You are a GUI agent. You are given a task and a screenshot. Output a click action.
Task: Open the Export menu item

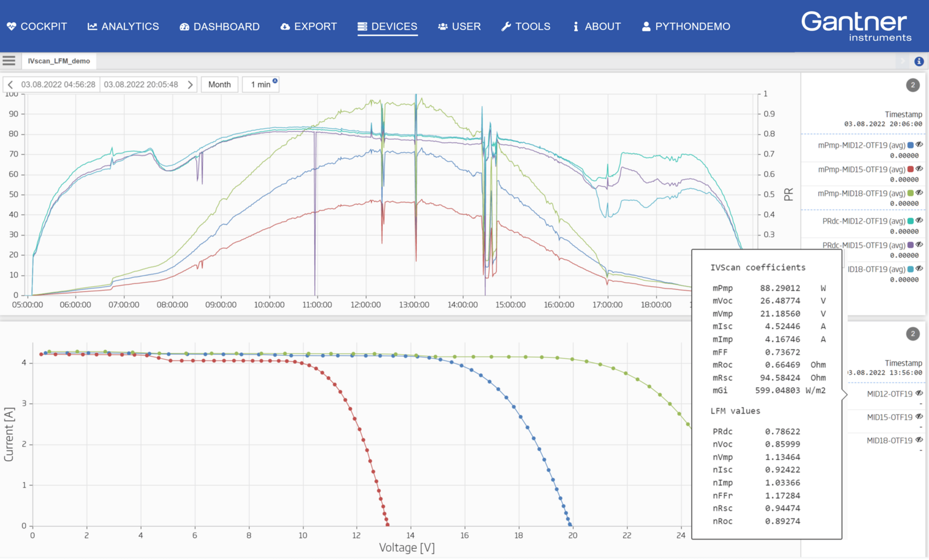tap(308, 27)
